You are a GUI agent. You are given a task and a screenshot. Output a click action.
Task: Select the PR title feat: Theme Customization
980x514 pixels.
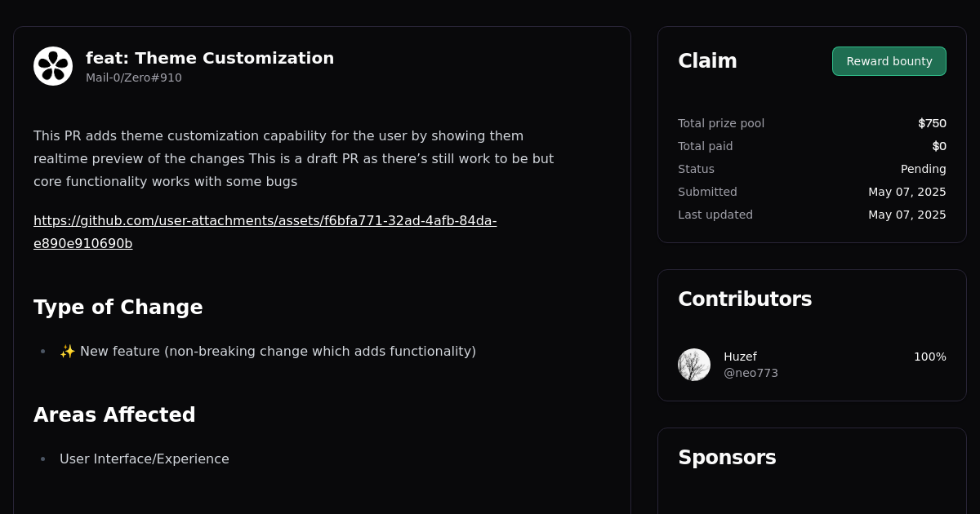click(x=210, y=58)
